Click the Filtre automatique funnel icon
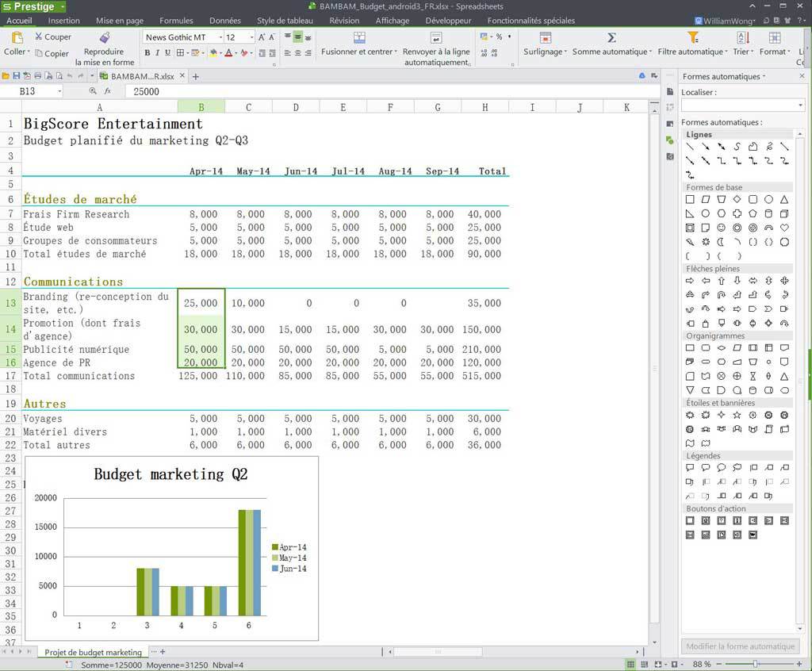Screen dimensions: 812x671 (693, 37)
